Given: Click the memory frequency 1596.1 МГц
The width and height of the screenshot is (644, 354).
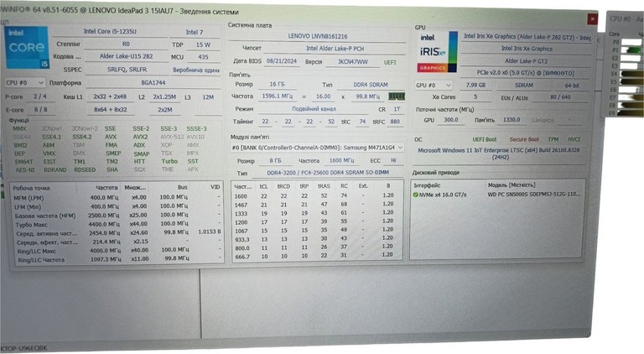Looking at the screenshot, I should (x=278, y=96).
